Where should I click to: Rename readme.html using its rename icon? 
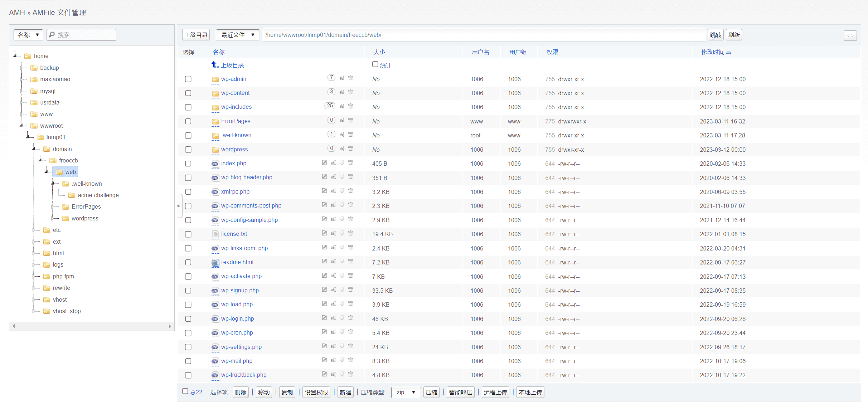[x=333, y=262]
